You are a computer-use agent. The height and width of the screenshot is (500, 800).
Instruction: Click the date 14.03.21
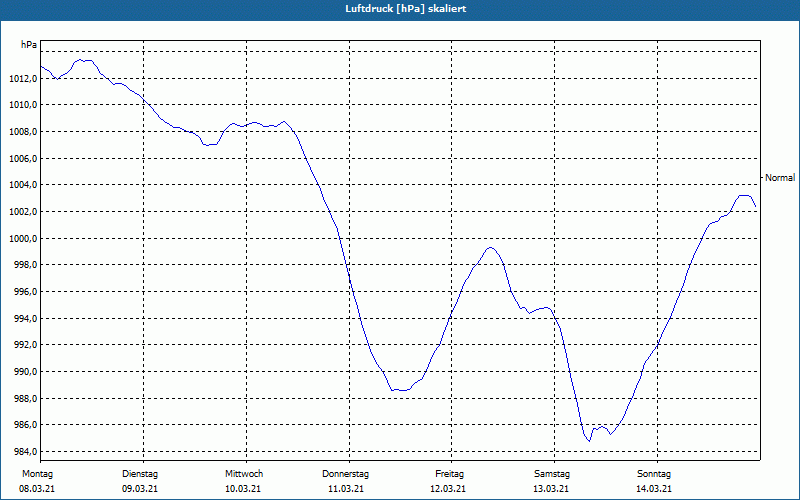654,489
